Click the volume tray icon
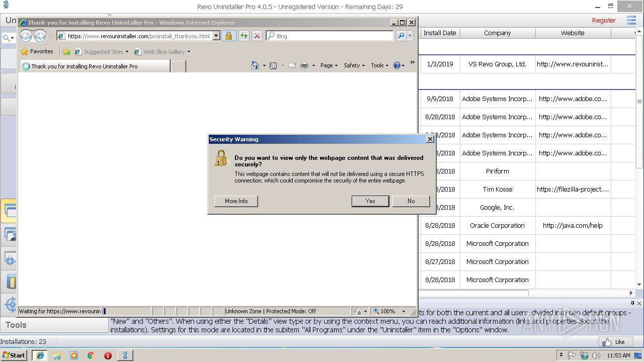Image resolution: width=644 pixels, height=362 pixels. click(x=595, y=355)
